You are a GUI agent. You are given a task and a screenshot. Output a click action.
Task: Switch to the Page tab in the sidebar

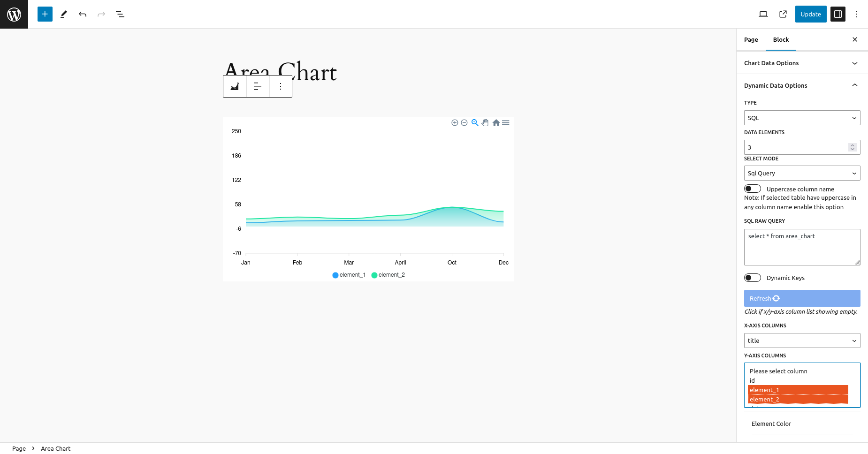pos(751,39)
